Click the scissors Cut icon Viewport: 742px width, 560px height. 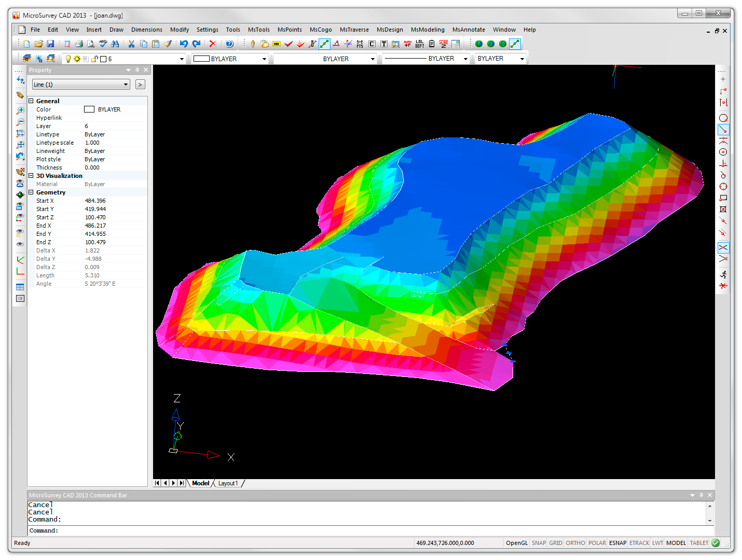click(131, 44)
